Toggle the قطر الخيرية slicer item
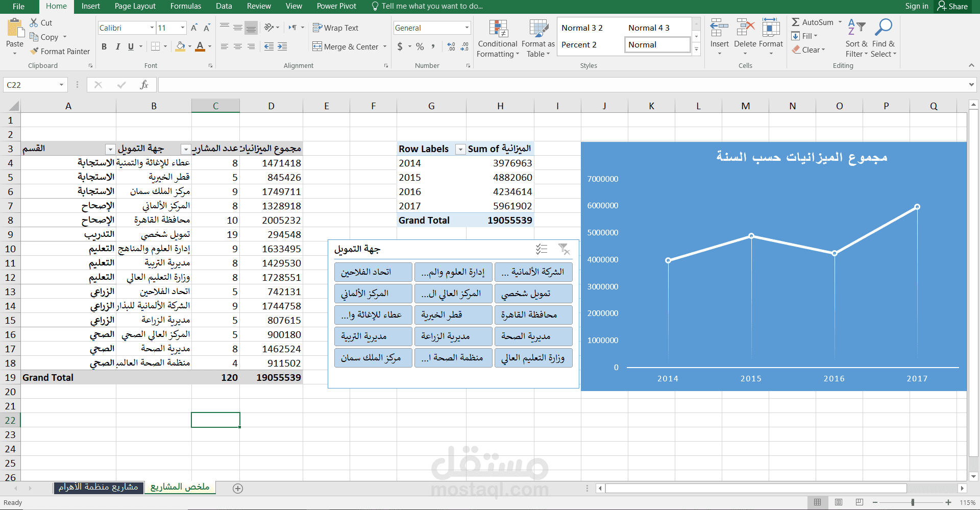 pyautogui.click(x=453, y=315)
